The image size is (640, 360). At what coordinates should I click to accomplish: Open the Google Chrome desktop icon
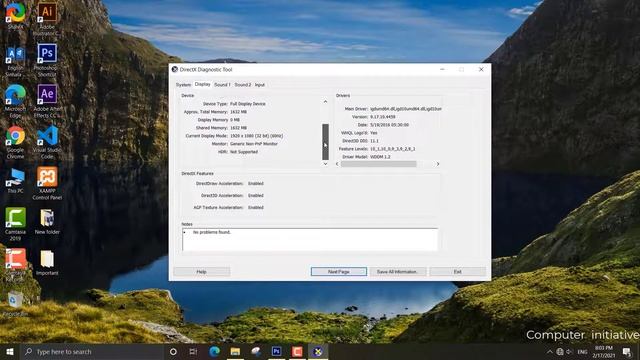point(15,142)
